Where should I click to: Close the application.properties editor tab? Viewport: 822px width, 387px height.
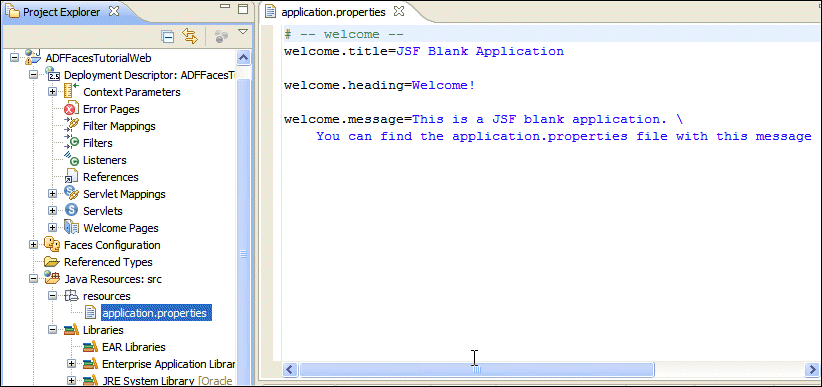(399, 11)
